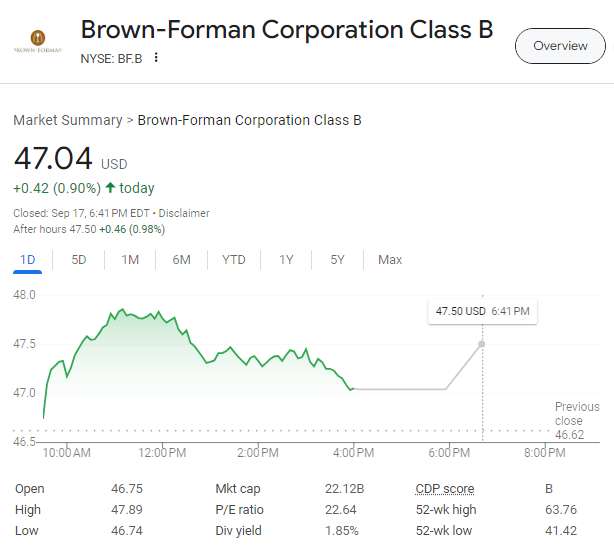
Task: Click the green up arrow beside today
Action: (x=110, y=188)
